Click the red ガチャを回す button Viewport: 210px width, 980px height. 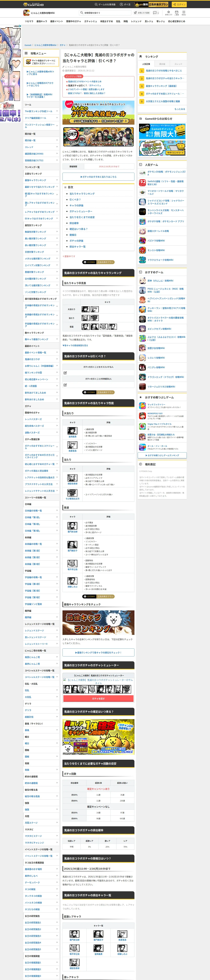pos(98,698)
